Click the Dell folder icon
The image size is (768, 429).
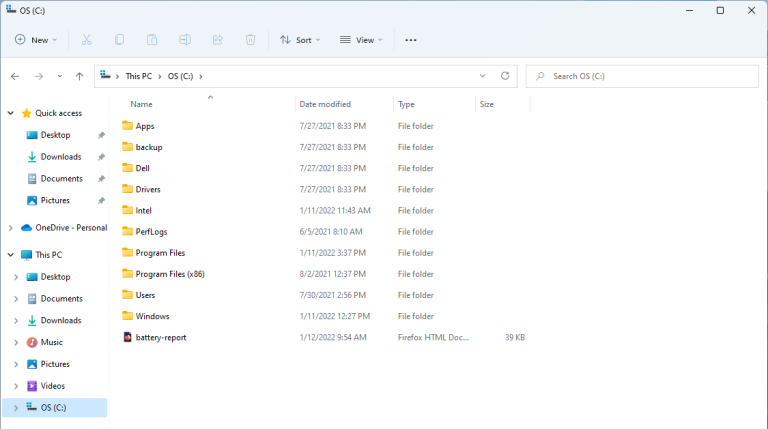[x=127, y=167]
